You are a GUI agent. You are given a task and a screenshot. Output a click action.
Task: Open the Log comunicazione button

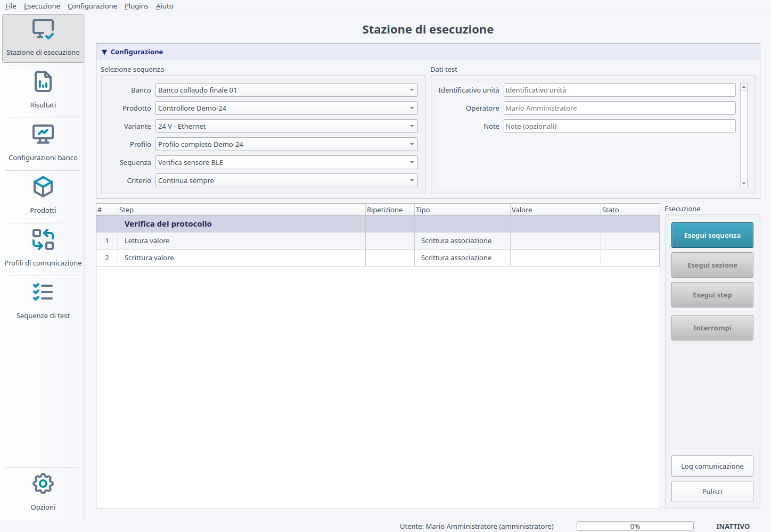pos(712,466)
